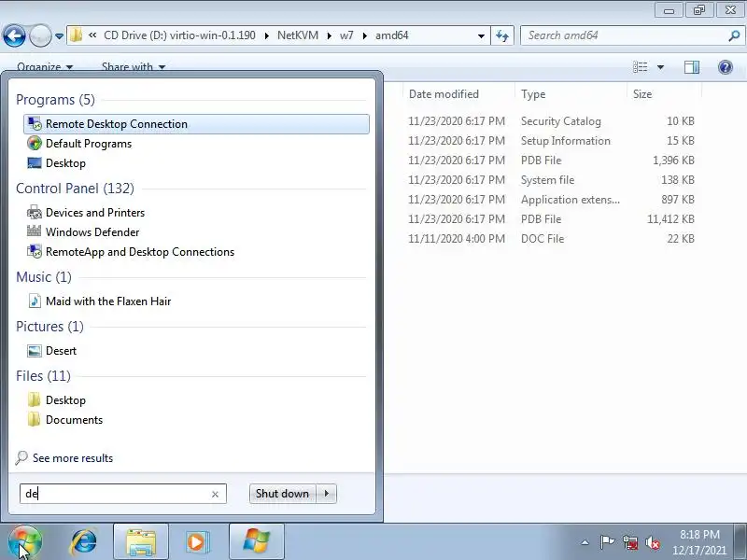Click the Shut down button
Viewport: 747px width, 560px height.
[283, 494]
